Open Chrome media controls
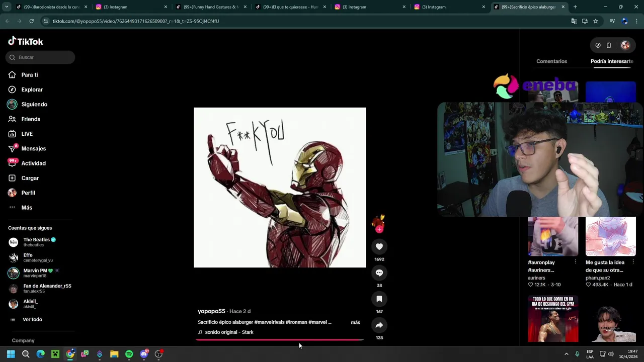The width and height of the screenshot is (644, 362). pyautogui.click(x=612, y=21)
